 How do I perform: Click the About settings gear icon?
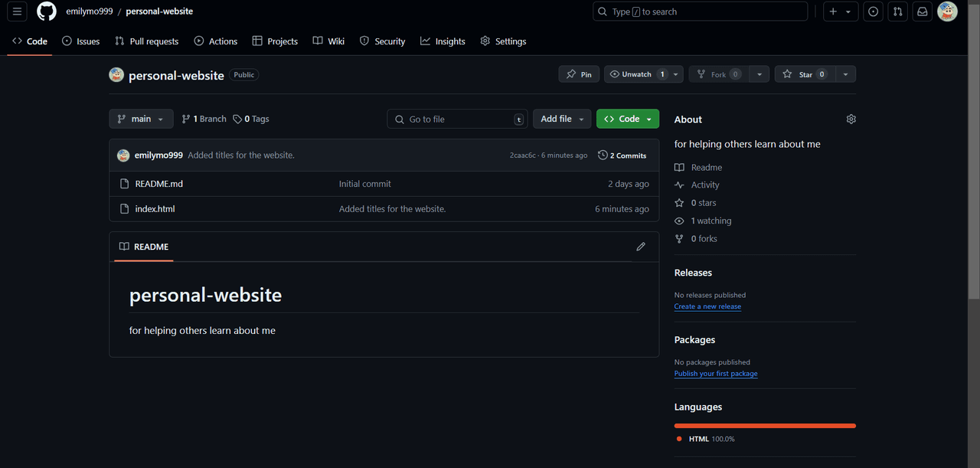[851, 119]
